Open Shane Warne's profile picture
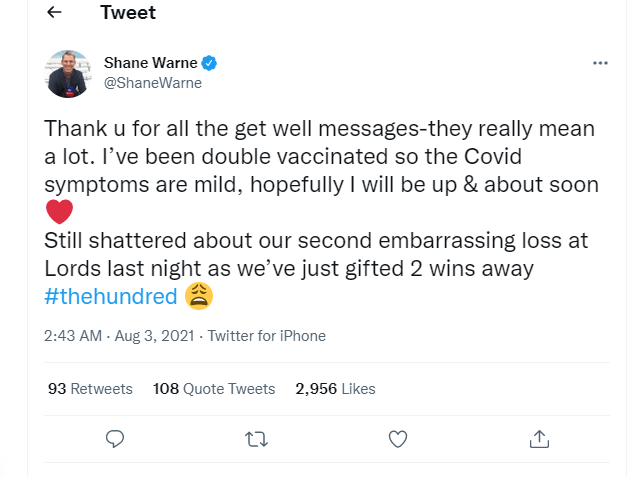The image size is (642, 477). 69,74
